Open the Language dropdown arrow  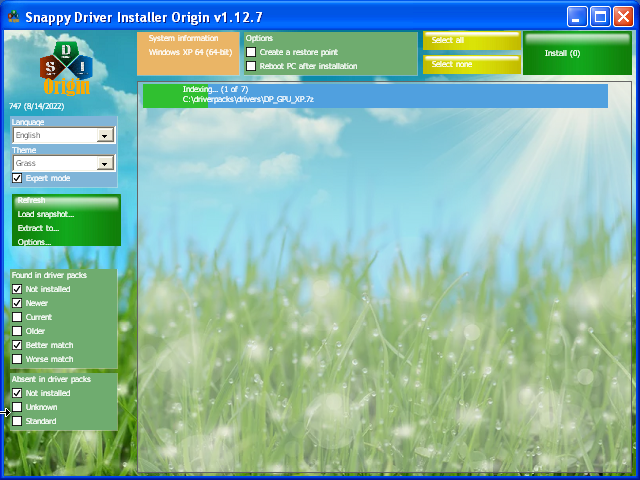click(105, 136)
